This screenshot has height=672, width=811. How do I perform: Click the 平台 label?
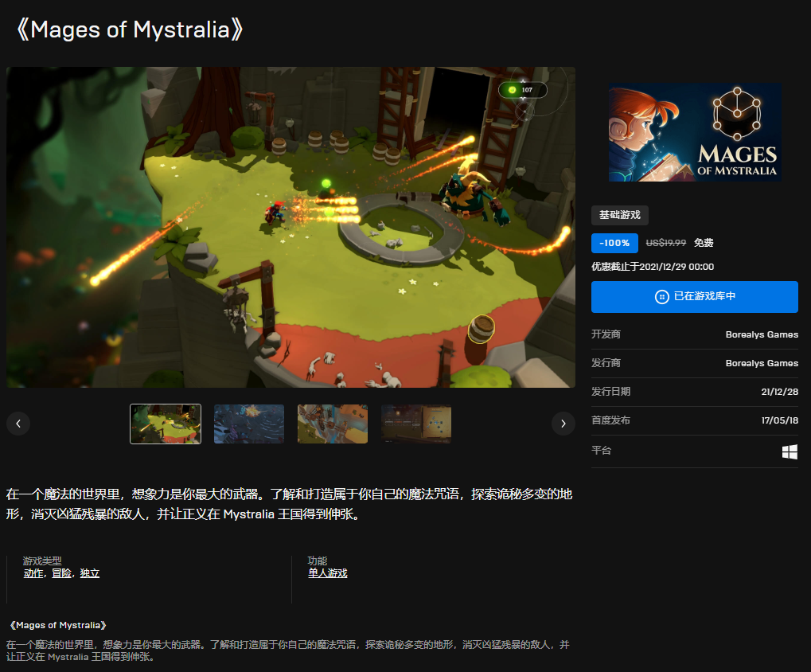[x=601, y=451]
